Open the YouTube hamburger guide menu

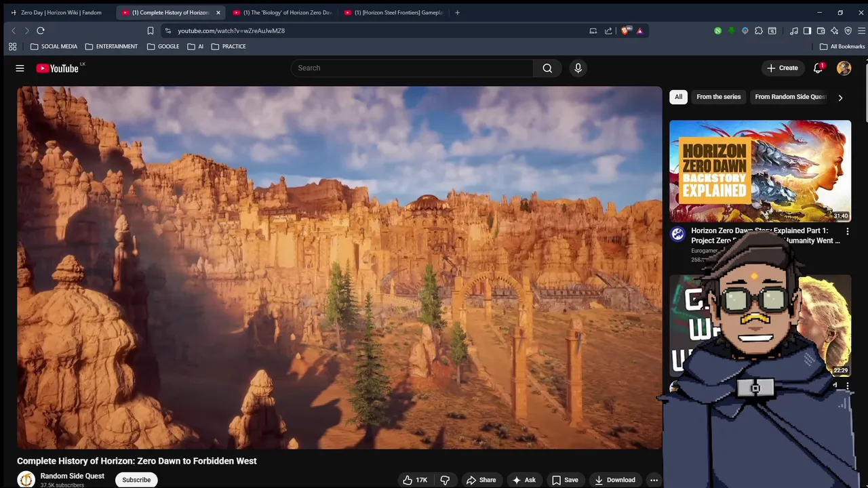point(20,68)
